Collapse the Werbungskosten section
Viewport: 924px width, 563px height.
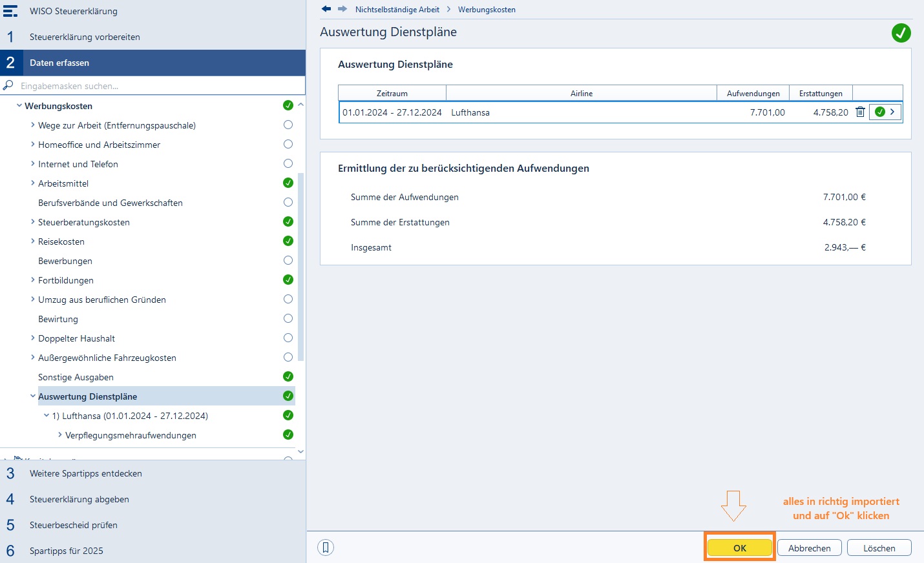tap(19, 105)
